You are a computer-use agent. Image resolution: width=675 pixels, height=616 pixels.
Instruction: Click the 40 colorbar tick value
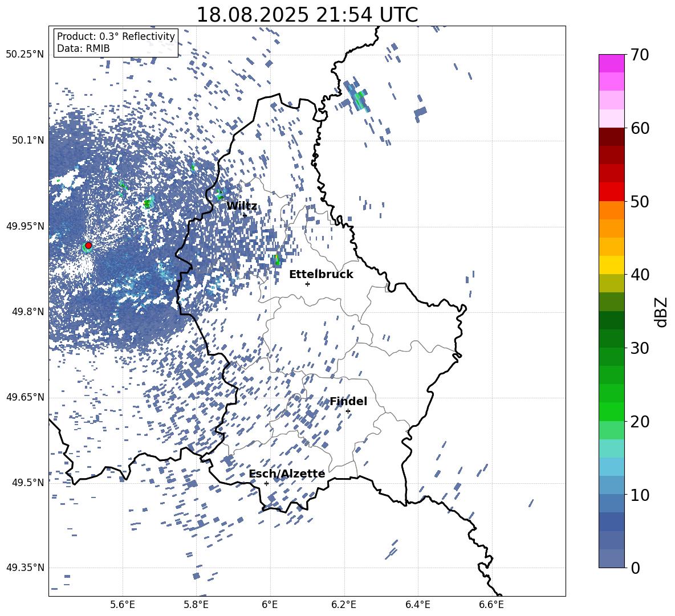pyautogui.click(x=640, y=275)
